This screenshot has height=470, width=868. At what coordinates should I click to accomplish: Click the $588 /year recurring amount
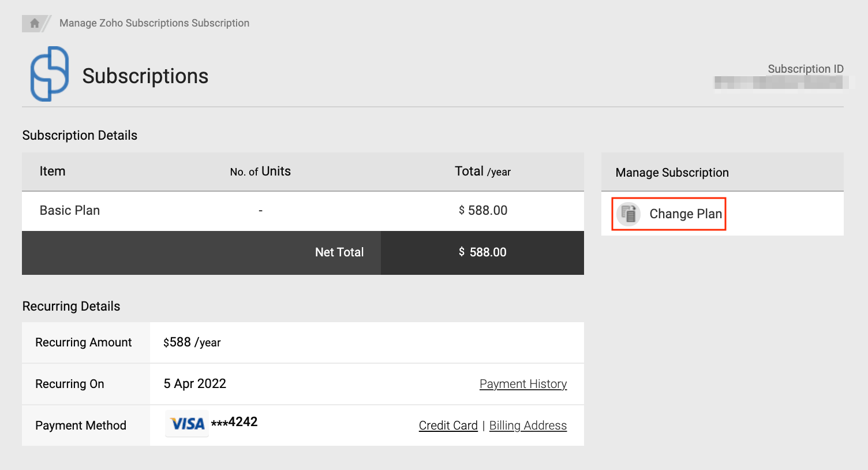[x=192, y=342]
